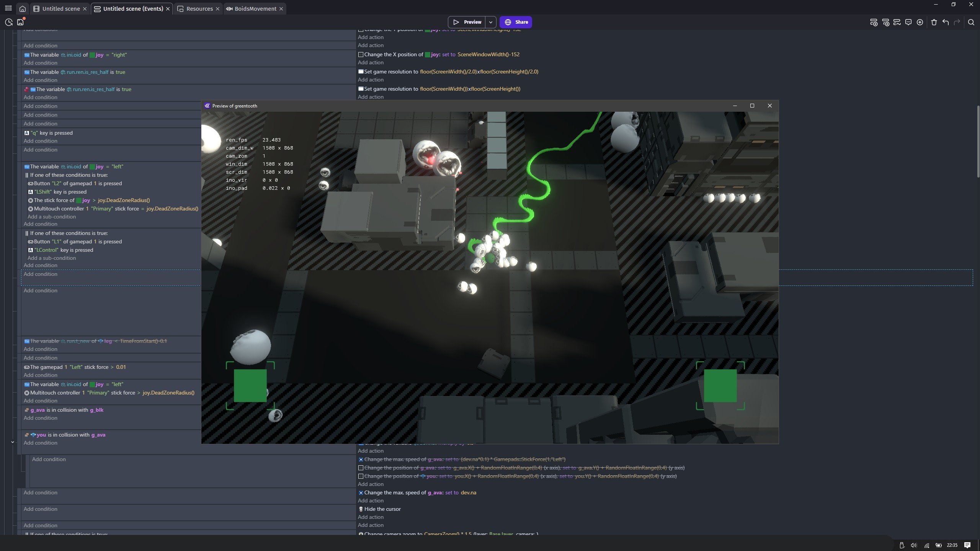Viewport: 980px width, 551px height.
Task: Click the system clock showing 22:35
Action: [952, 545]
